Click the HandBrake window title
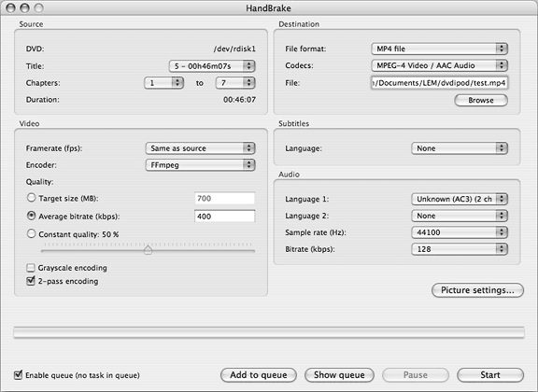 coord(268,8)
